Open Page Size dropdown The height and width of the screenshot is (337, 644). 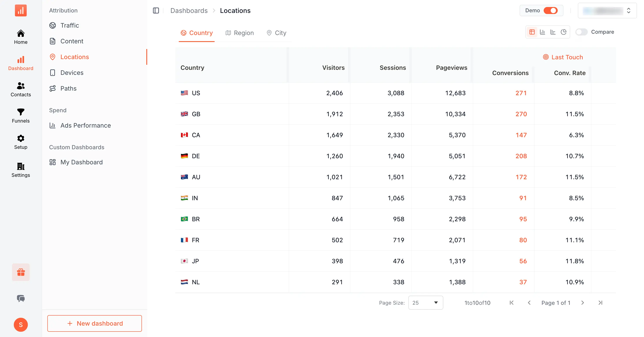point(425,303)
